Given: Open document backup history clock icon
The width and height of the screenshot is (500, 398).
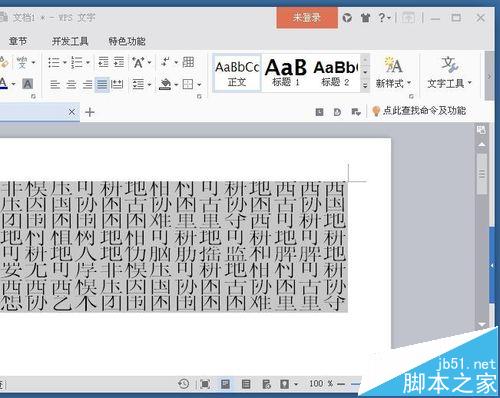Looking at the screenshot, I should (x=184, y=384).
